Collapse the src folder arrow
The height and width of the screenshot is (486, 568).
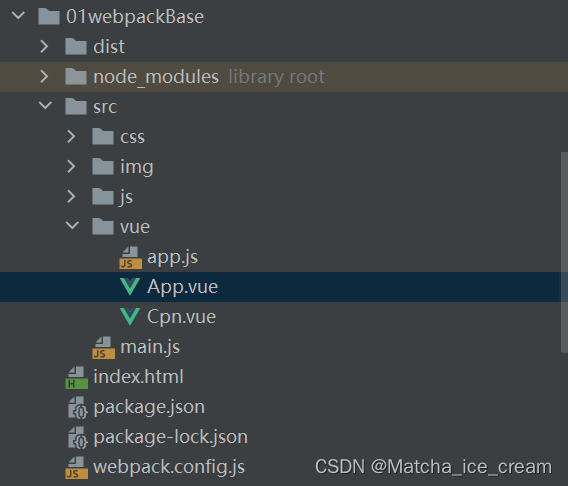(x=45, y=105)
